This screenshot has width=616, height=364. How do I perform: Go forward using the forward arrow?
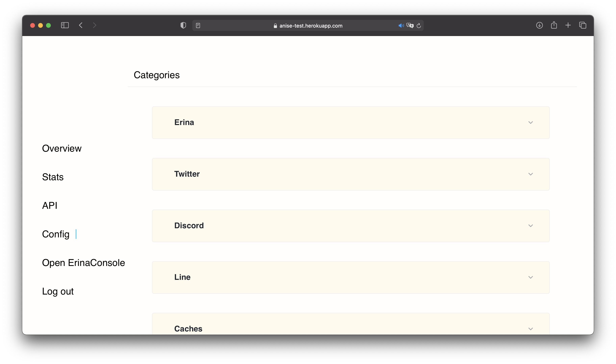pyautogui.click(x=95, y=25)
